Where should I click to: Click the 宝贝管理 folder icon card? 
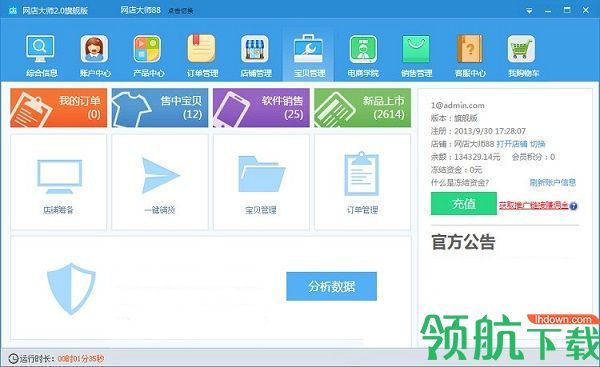pos(261,182)
